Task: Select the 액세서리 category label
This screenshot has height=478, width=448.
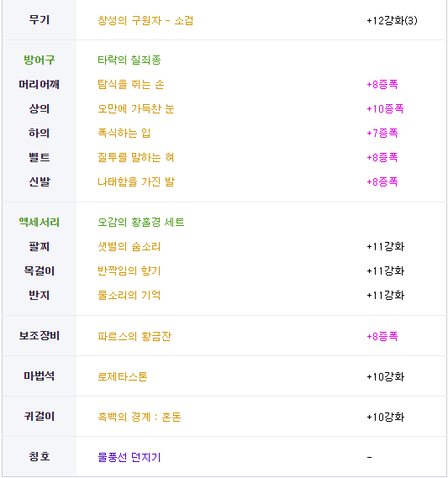Action: coord(40,222)
